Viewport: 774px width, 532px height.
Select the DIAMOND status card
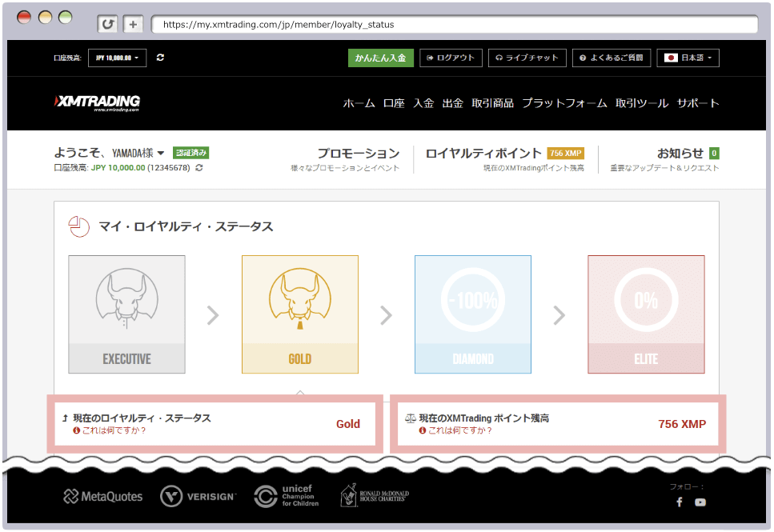473,314
